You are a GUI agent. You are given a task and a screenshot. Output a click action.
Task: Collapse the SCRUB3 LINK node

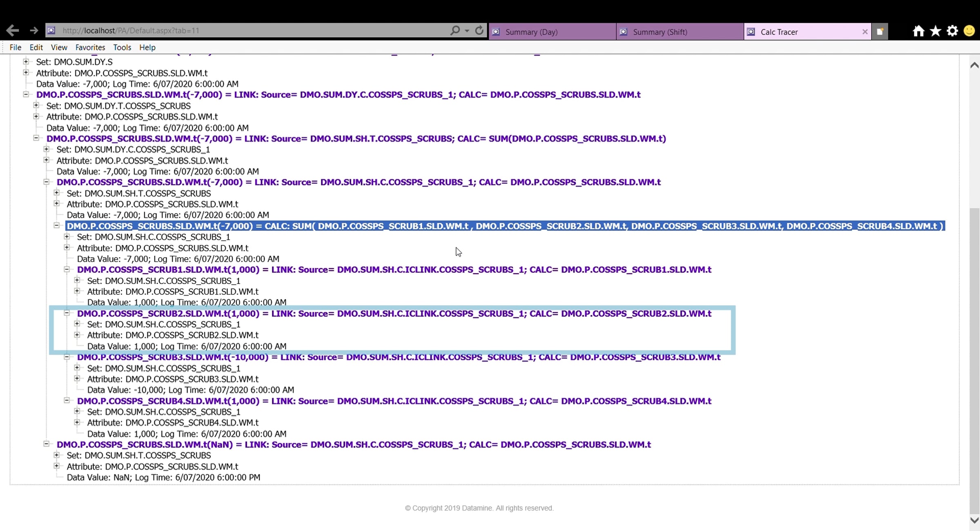coord(67,357)
